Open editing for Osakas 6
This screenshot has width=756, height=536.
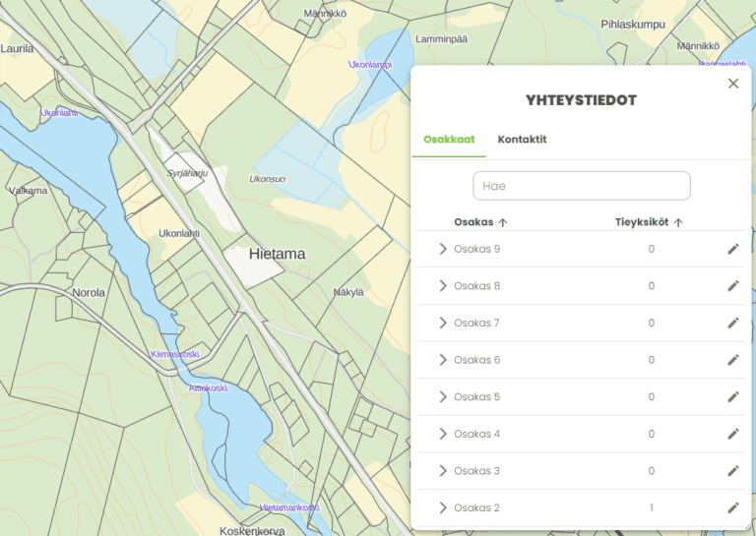click(732, 360)
